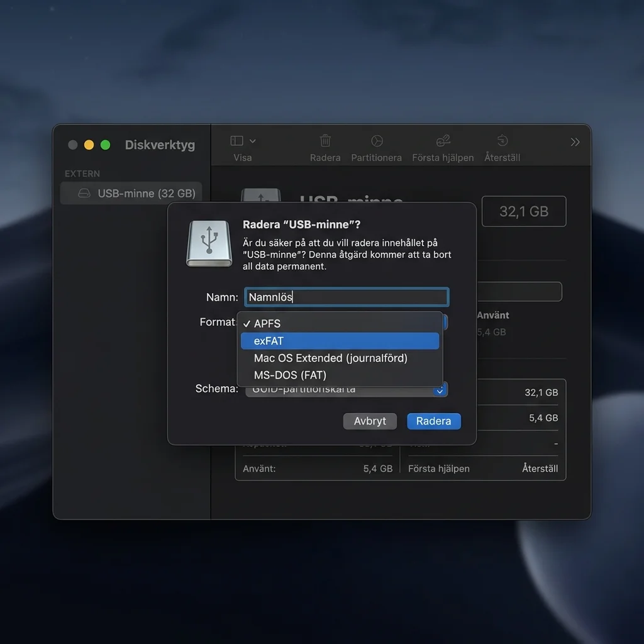Open the Partitionera toolbar icon
This screenshot has width=644, height=644.
click(377, 141)
